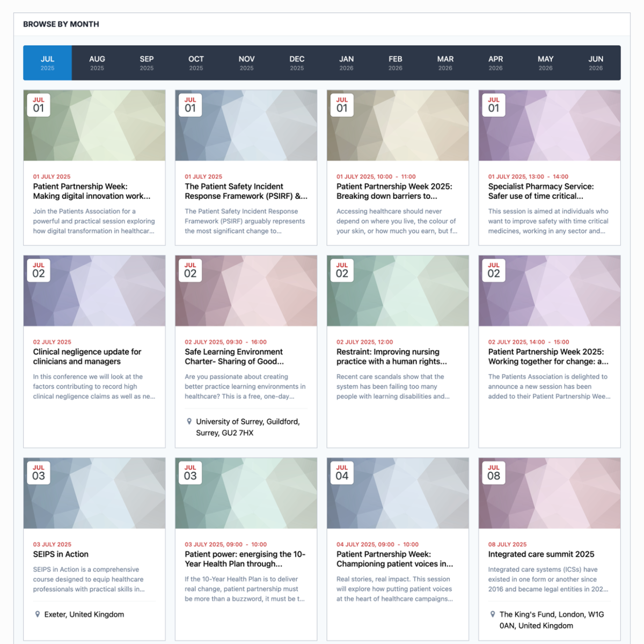Viewport: 644px width, 644px height.
Task: Open 'Clinical negligence update for clinicians' event
Action: (87, 357)
